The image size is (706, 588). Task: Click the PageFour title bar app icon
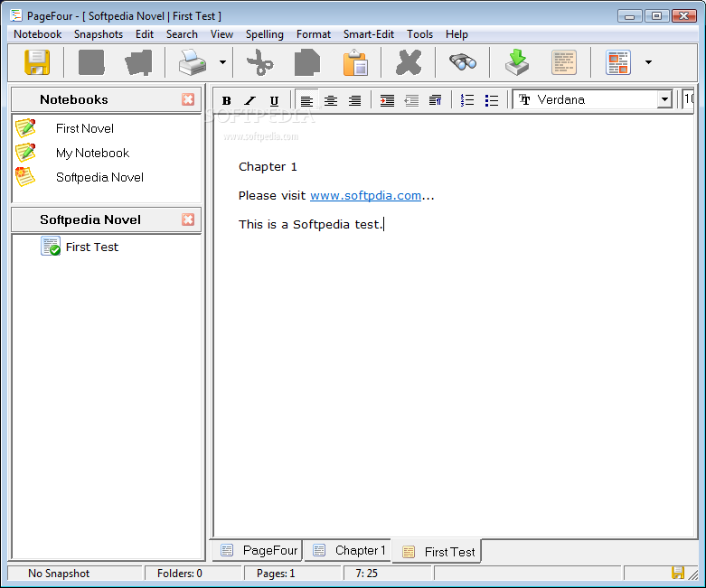point(15,15)
